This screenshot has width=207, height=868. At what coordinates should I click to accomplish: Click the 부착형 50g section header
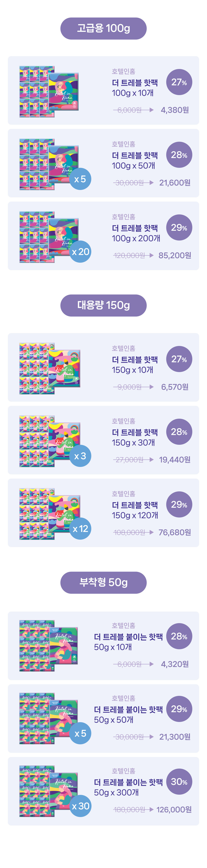tap(103, 582)
